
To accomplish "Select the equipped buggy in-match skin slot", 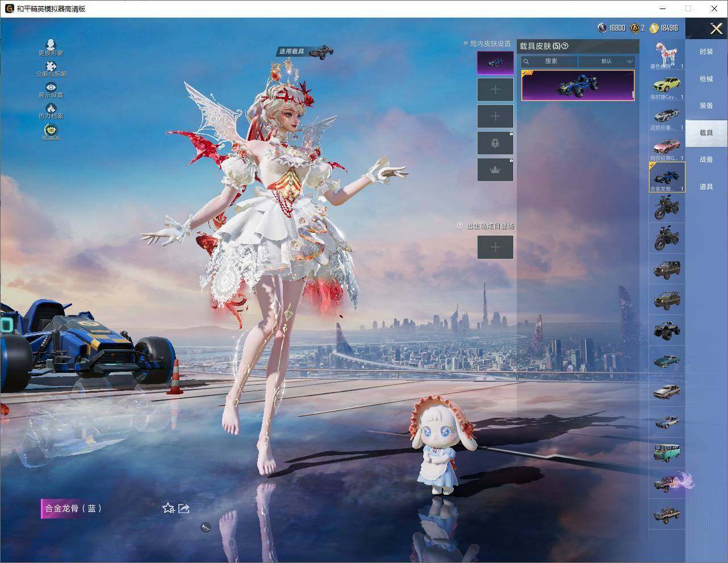I will (x=495, y=63).
